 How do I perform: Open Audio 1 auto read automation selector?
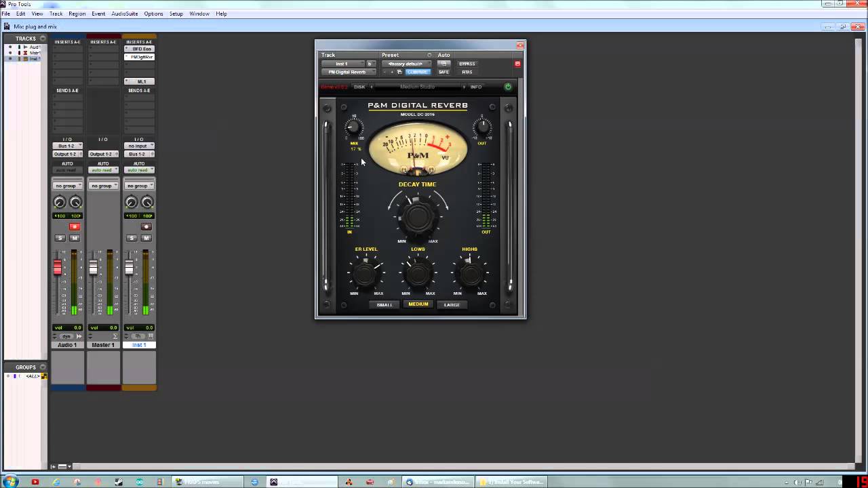pos(67,169)
